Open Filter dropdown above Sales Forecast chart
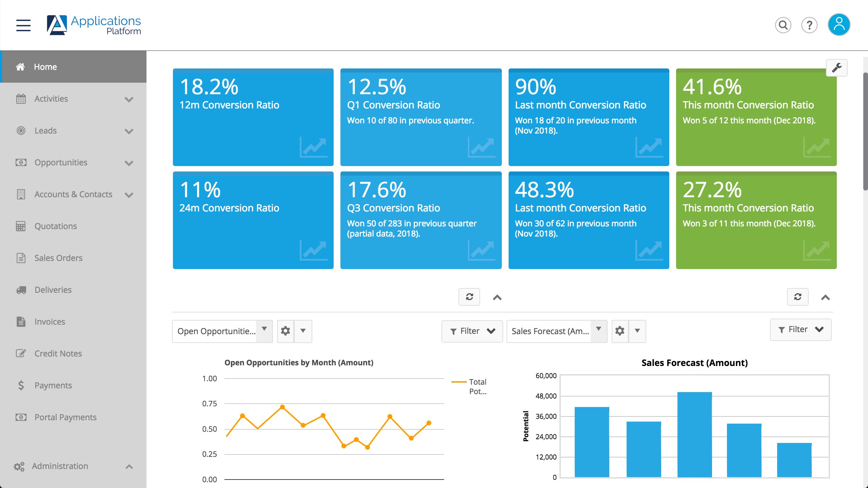The width and height of the screenshot is (868, 488). pyautogui.click(x=800, y=329)
